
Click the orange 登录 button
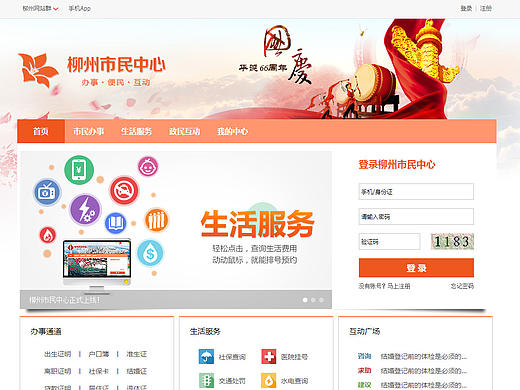coord(416,268)
